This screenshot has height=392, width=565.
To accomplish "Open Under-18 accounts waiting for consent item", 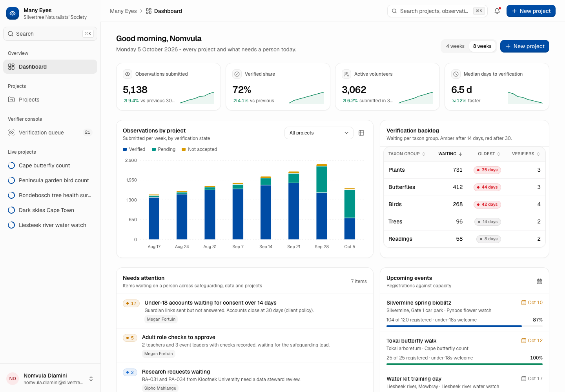I will click(245, 311).
